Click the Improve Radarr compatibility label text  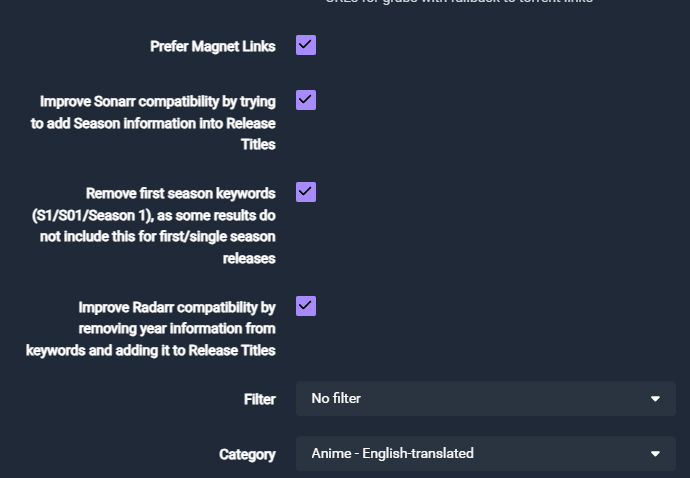pos(176,307)
